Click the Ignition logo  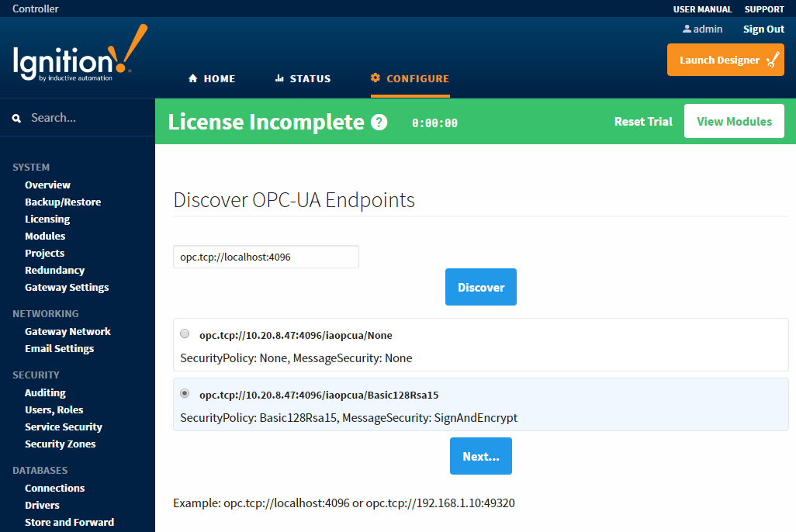[80, 53]
